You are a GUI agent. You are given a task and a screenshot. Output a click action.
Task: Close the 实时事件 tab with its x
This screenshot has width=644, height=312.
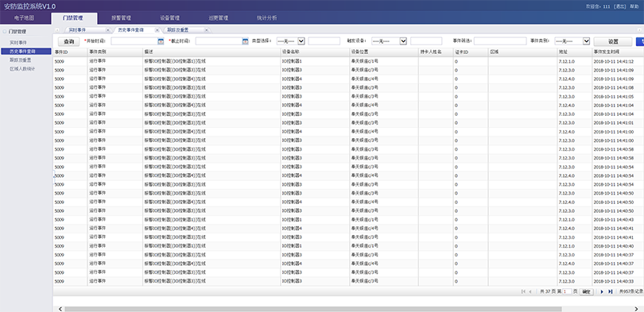pos(108,30)
